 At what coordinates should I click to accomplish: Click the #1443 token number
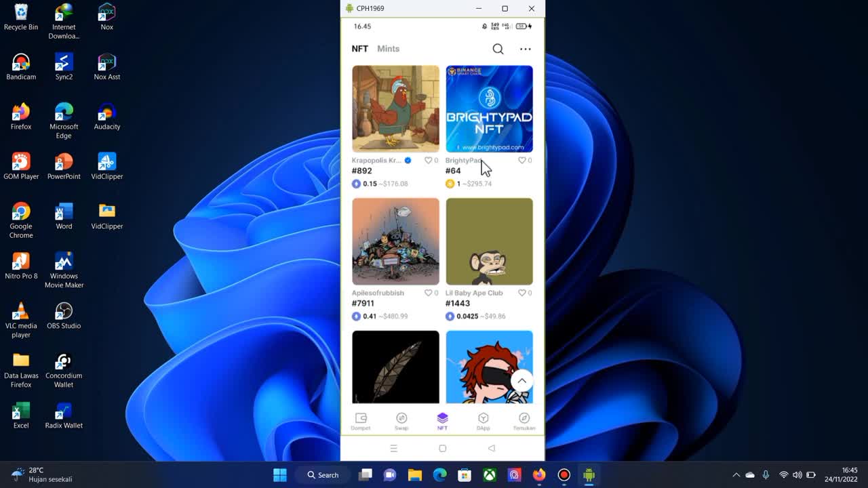[x=457, y=303]
